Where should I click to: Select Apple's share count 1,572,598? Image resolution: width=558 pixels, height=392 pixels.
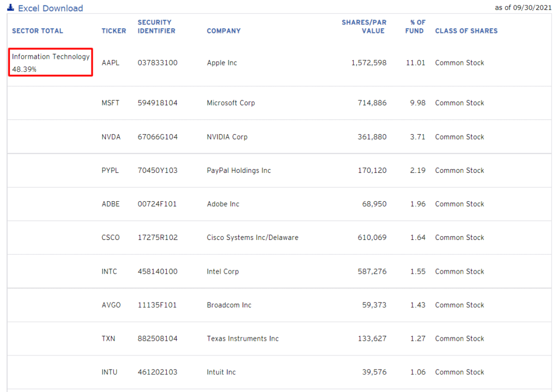pos(369,63)
